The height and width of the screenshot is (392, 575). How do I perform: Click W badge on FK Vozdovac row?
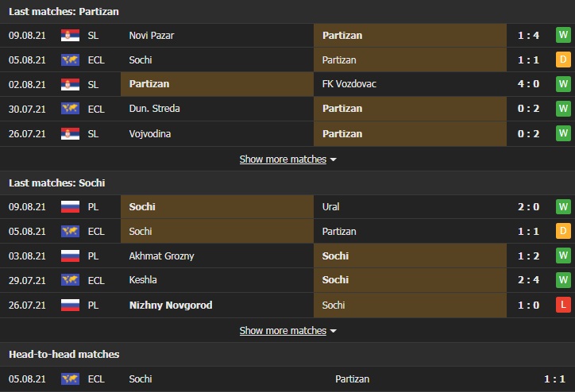[x=563, y=84]
